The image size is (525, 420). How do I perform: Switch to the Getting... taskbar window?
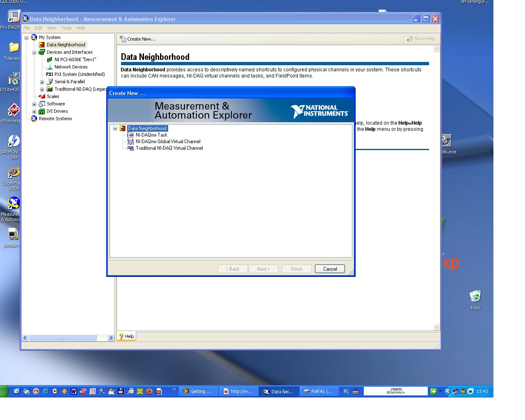pyautogui.click(x=198, y=391)
